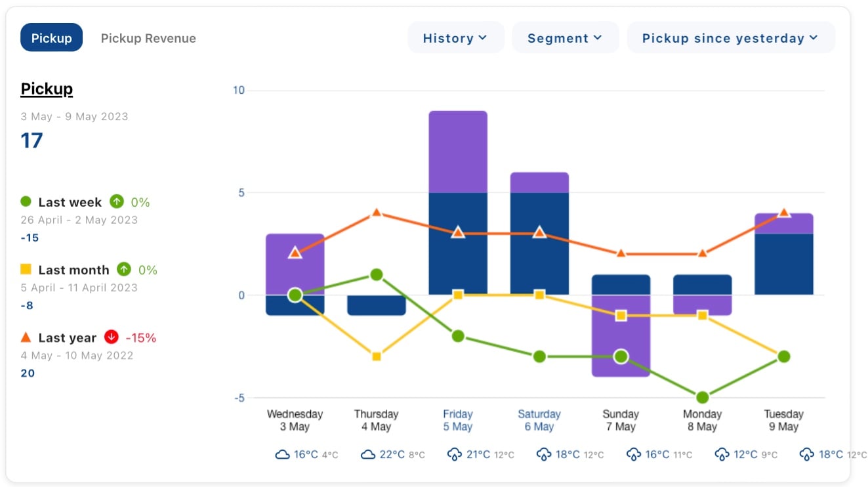868x487 pixels.
Task: Click the rain icon beside 12°C on Monday
Action: tap(721, 454)
